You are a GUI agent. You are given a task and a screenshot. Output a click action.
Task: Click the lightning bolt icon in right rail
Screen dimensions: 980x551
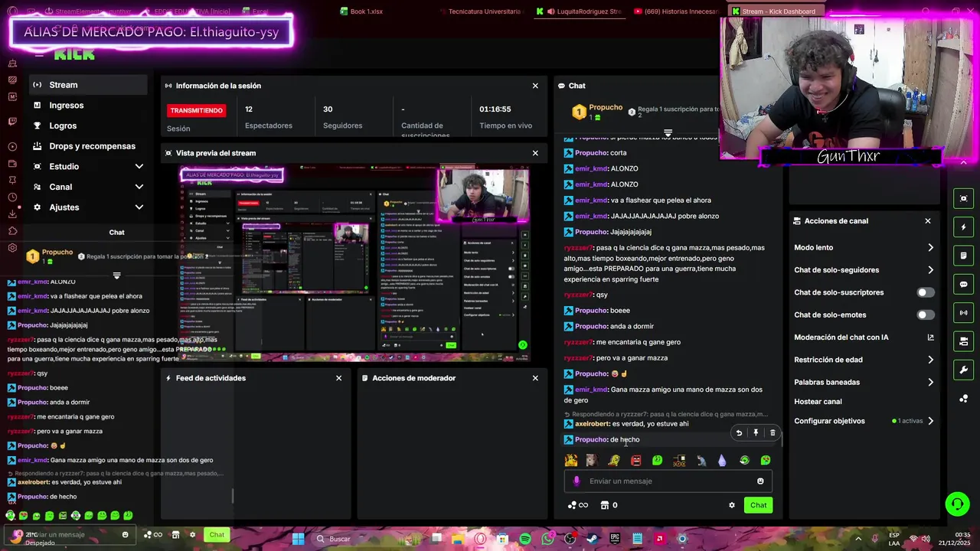point(964,227)
